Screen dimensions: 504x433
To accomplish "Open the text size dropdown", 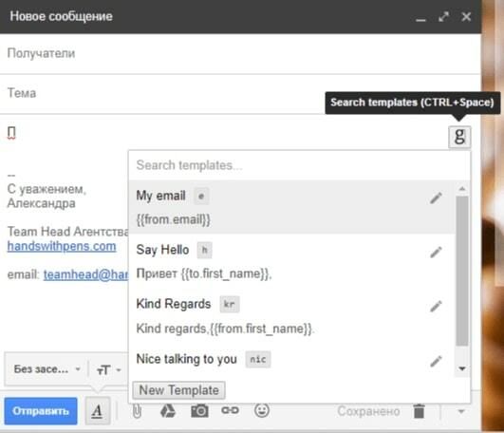I will point(108,370).
